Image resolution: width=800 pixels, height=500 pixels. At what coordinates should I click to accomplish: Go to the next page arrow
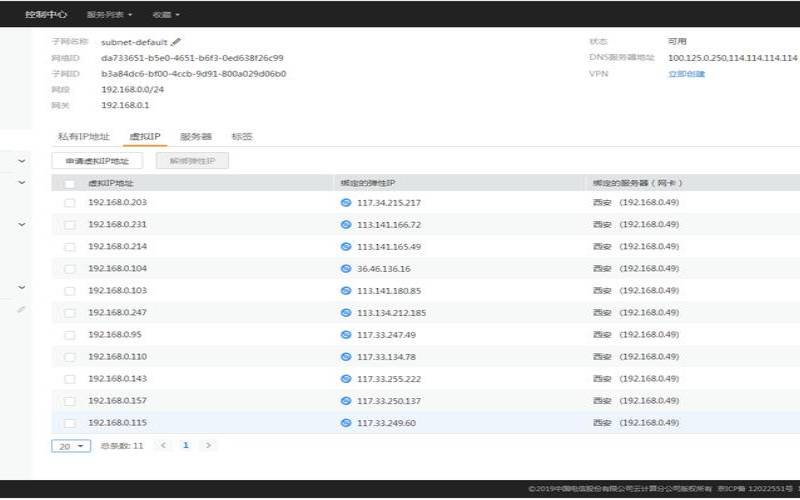coord(208,445)
